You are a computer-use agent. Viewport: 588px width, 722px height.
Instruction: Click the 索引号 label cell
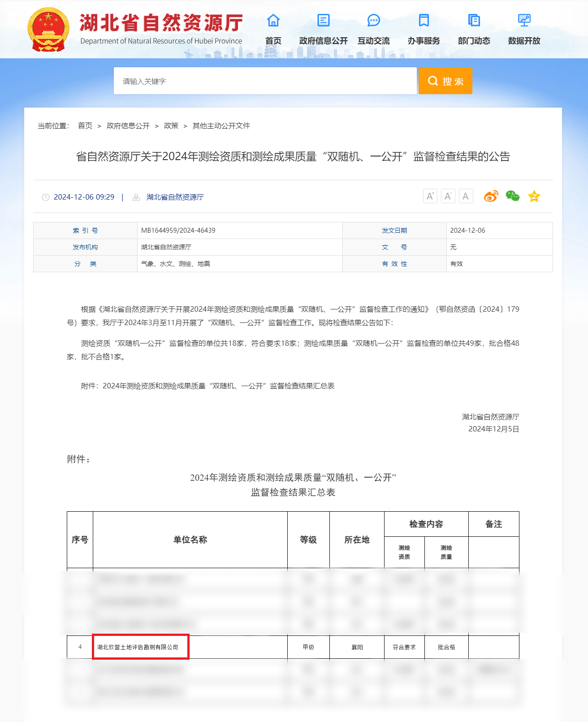85,231
